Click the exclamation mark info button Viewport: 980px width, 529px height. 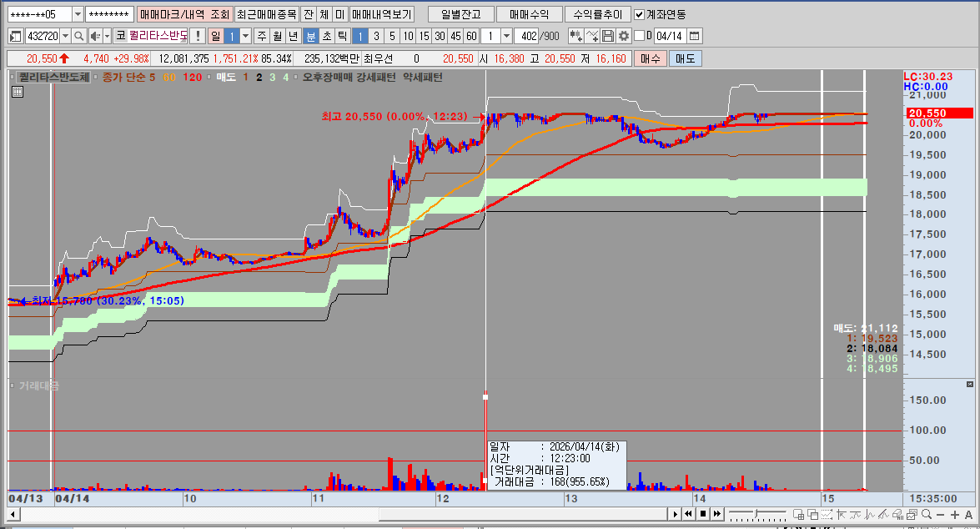pyautogui.click(x=198, y=36)
